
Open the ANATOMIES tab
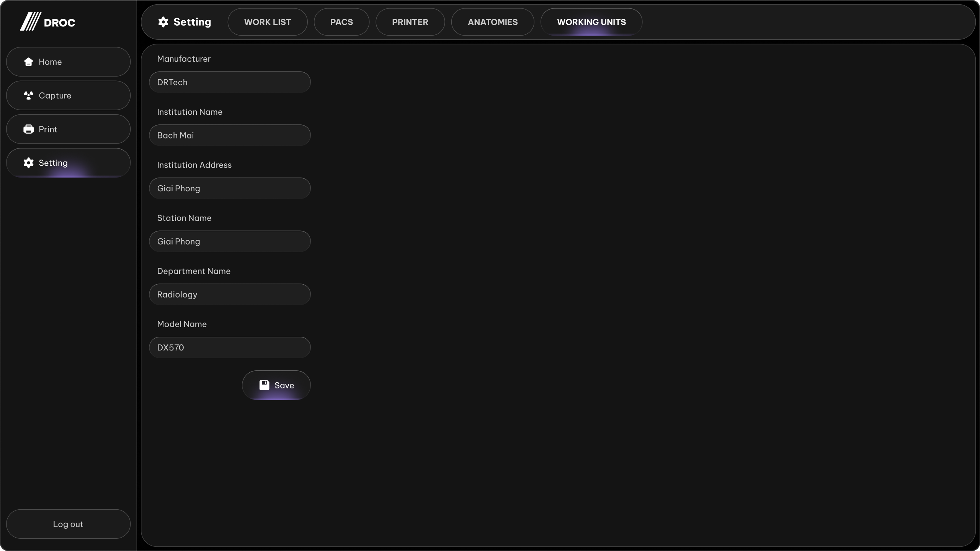click(493, 22)
